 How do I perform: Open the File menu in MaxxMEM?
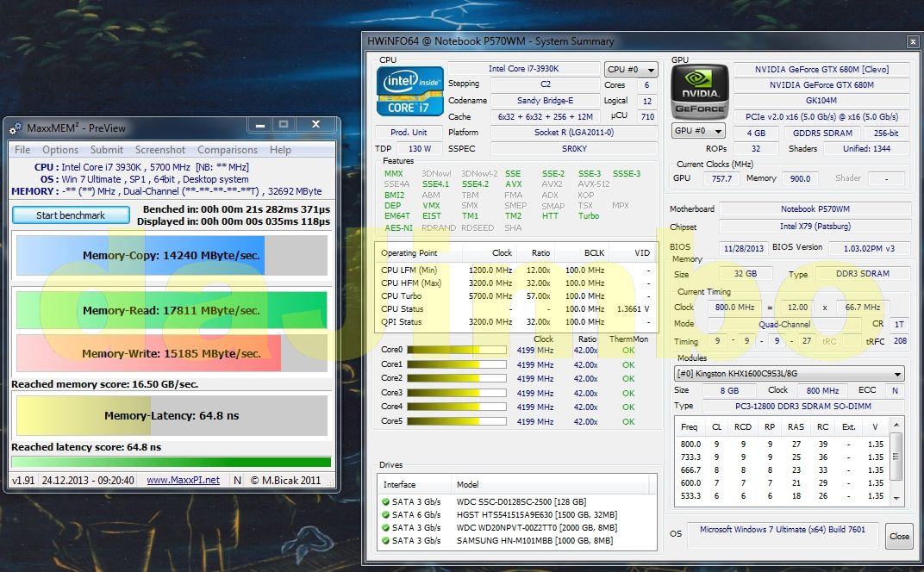pyautogui.click(x=22, y=150)
